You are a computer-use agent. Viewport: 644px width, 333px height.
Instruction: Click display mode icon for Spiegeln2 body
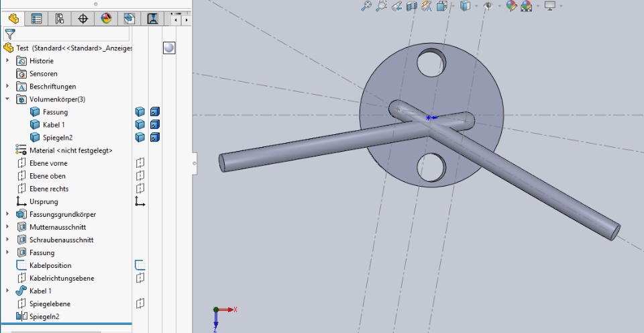(154, 138)
